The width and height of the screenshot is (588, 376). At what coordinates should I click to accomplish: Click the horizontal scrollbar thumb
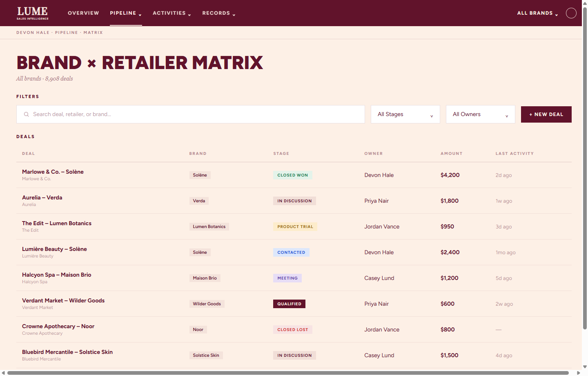tap(288, 373)
